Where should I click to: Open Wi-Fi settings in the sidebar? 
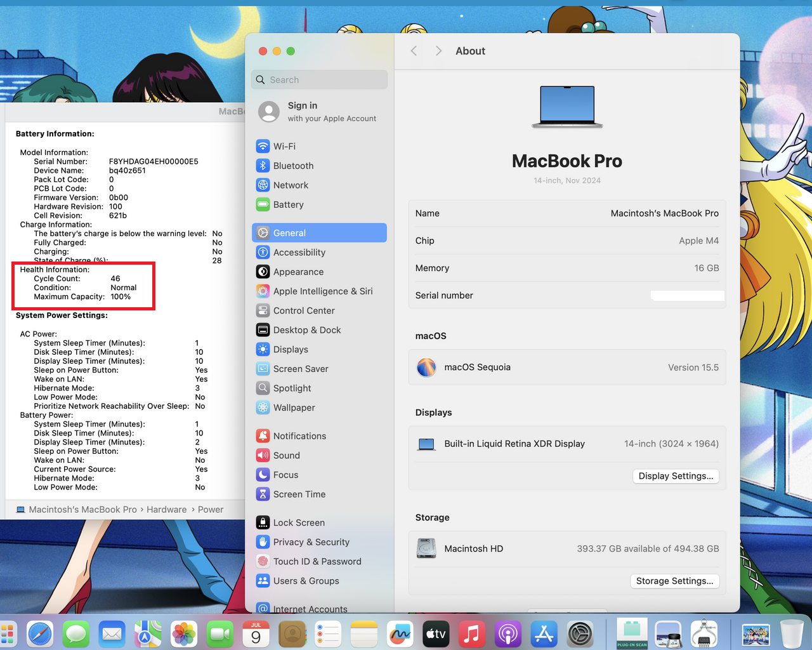tap(319, 146)
